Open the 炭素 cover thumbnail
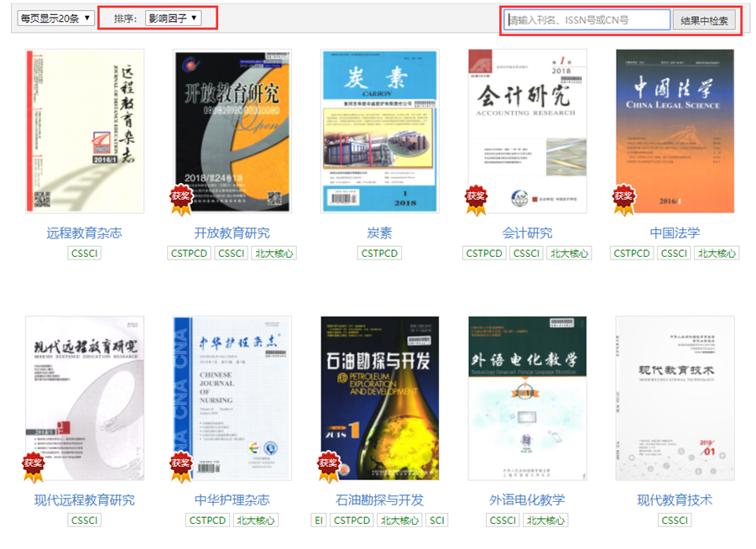 pos(379,128)
